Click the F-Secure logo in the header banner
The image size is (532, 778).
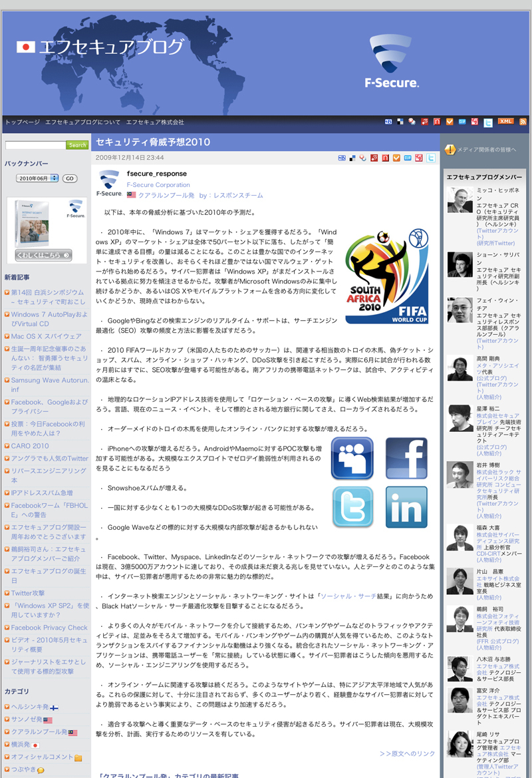tap(392, 61)
